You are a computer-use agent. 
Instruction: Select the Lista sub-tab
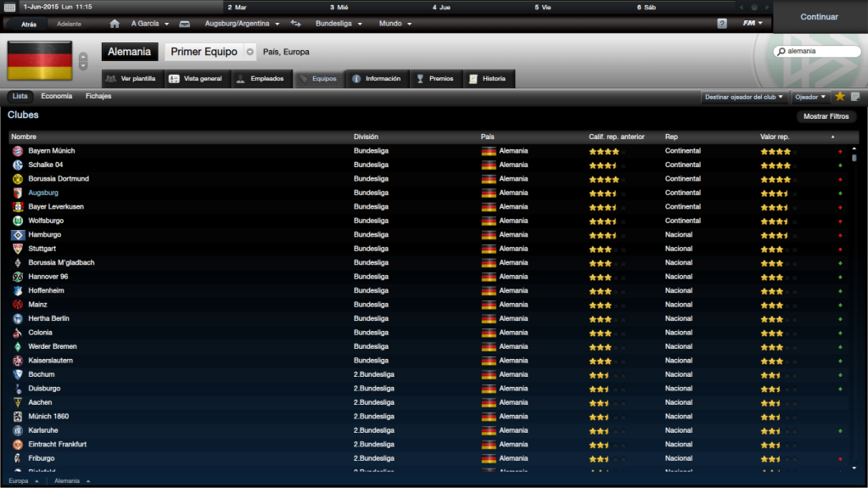[20, 97]
